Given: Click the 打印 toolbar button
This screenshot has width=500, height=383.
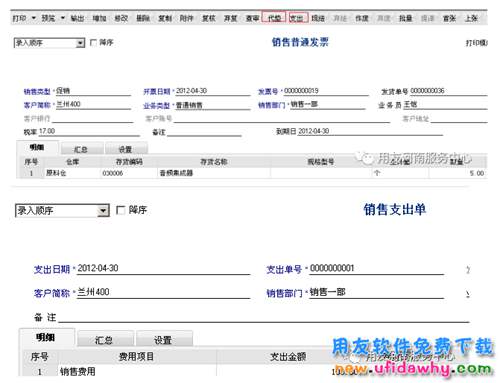Looking at the screenshot, I should pos(19,18).
